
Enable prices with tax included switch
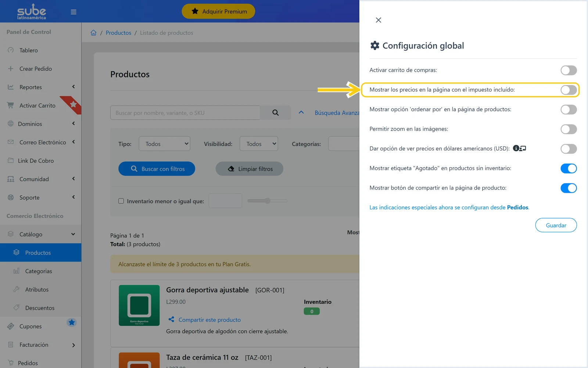point(569,90)
